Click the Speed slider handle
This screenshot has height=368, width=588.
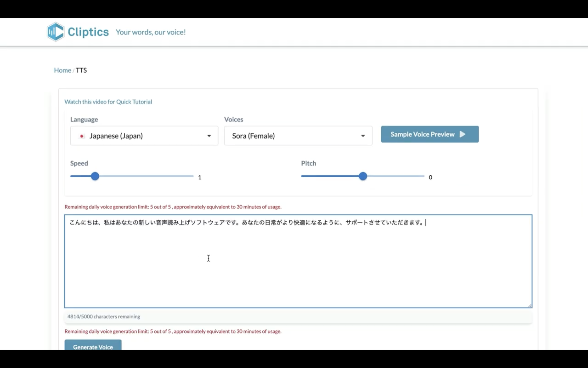[95, 176]
